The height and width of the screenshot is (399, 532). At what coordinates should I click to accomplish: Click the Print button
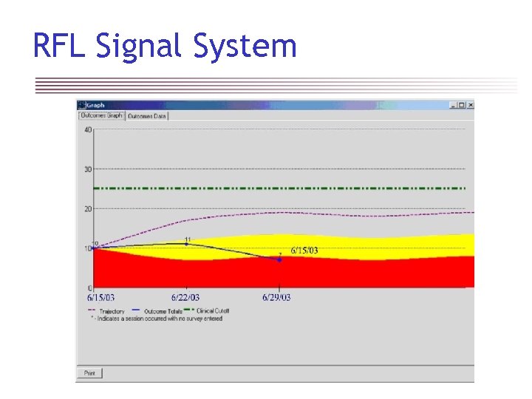89,373
